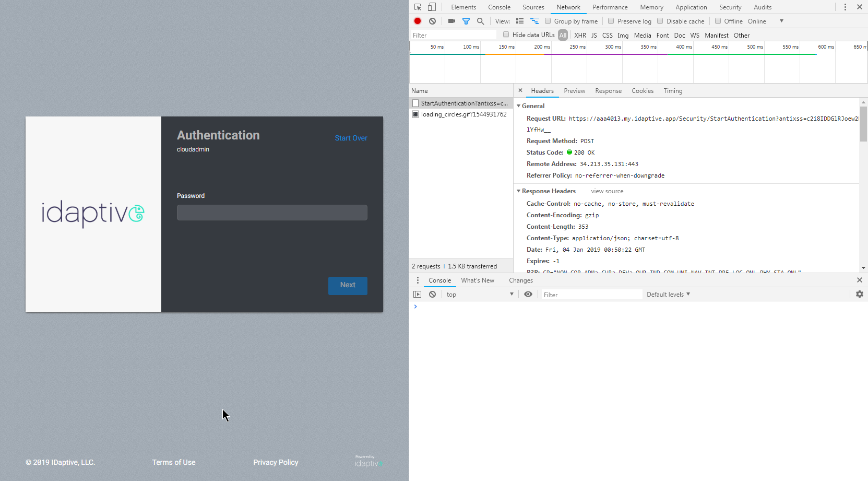This screenshot has width=868, height=481.
Task: Enable the Preserve log checkbox
Action: pos(611,21)
